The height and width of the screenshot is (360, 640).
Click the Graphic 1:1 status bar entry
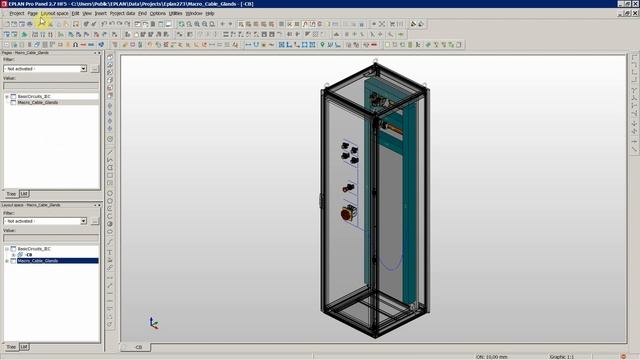point(562,357)
